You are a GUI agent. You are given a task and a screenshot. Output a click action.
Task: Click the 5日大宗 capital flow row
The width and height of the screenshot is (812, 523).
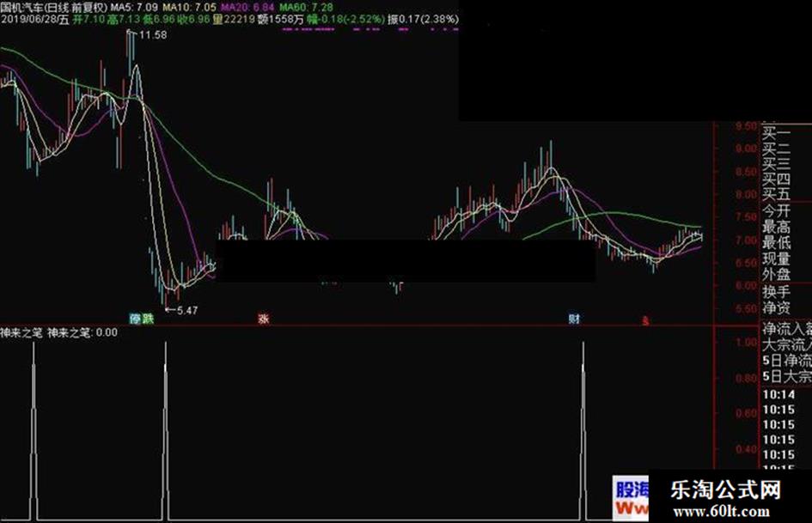click(786, 376)
